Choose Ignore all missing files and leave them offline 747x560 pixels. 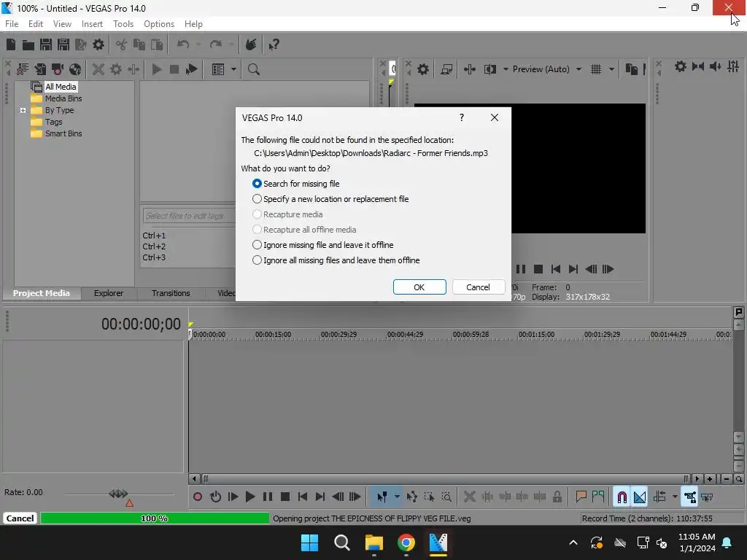click(x=336, y=260)
